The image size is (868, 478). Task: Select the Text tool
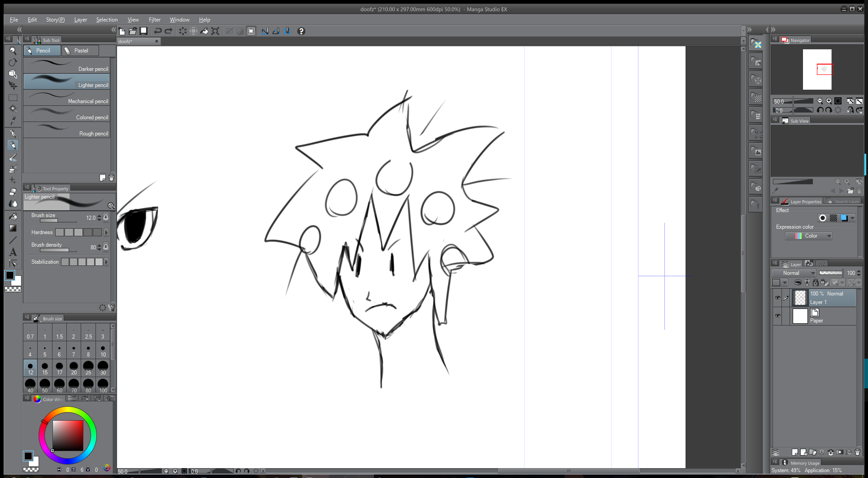click(13, 252)
